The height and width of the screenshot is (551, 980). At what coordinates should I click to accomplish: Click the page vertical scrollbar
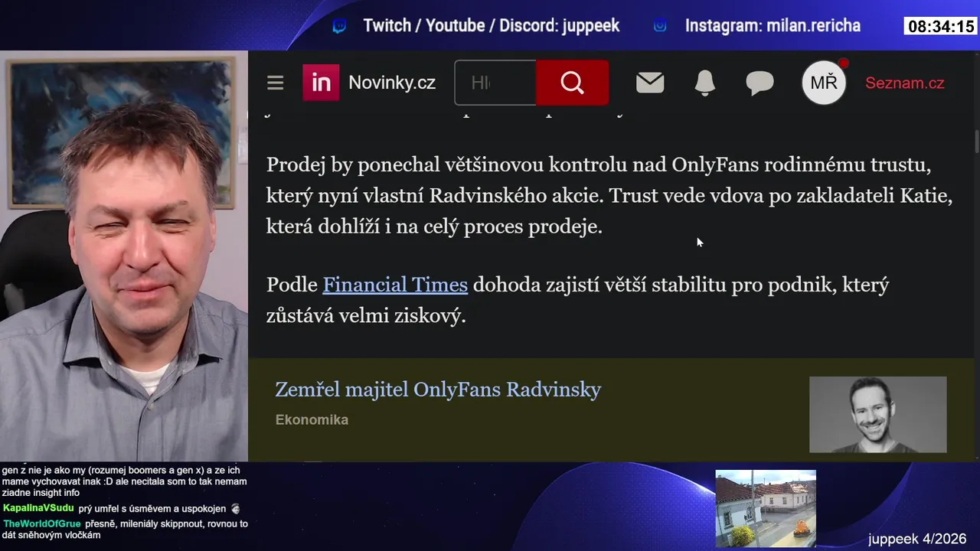(976, 142)
